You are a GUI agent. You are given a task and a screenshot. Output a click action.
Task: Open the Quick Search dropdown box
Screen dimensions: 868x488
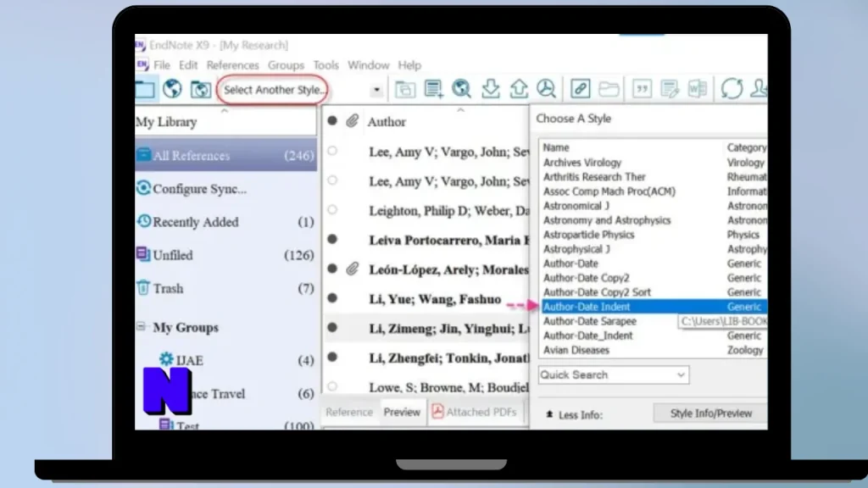coord(614,374)
